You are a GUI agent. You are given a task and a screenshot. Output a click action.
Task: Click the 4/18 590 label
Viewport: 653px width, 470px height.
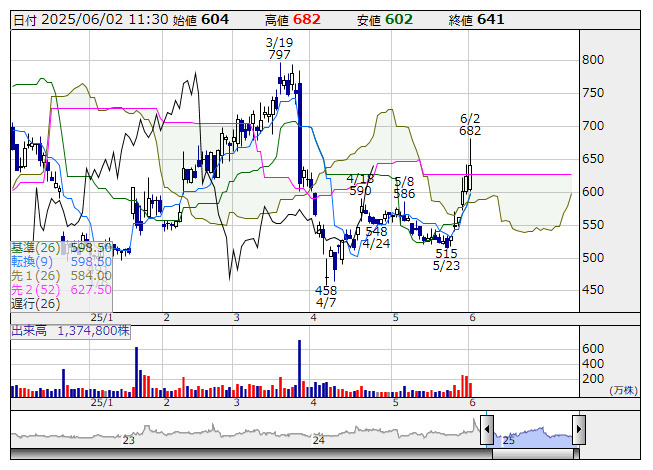point(360,184)
